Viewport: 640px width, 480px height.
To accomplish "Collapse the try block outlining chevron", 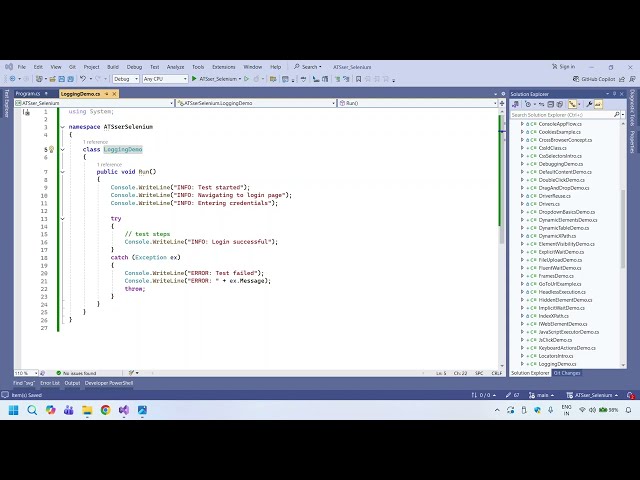I will (x=62, y=219).
